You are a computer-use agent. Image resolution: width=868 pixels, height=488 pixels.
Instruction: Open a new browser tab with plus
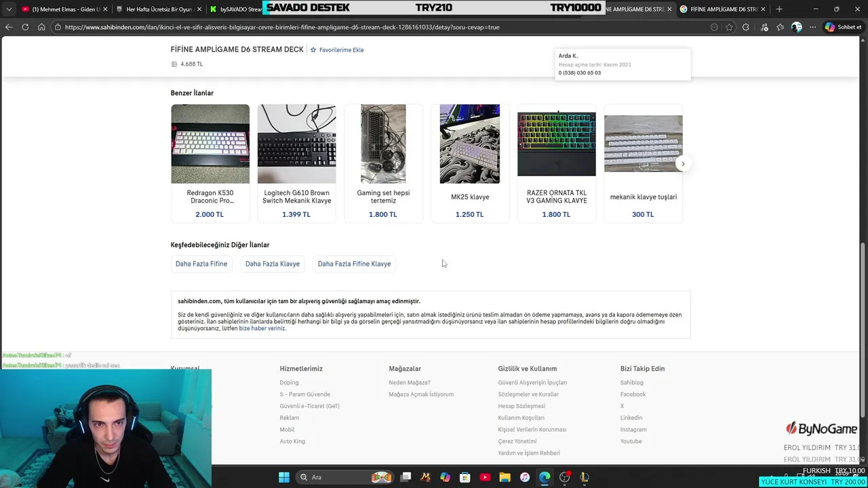(779, 9)
